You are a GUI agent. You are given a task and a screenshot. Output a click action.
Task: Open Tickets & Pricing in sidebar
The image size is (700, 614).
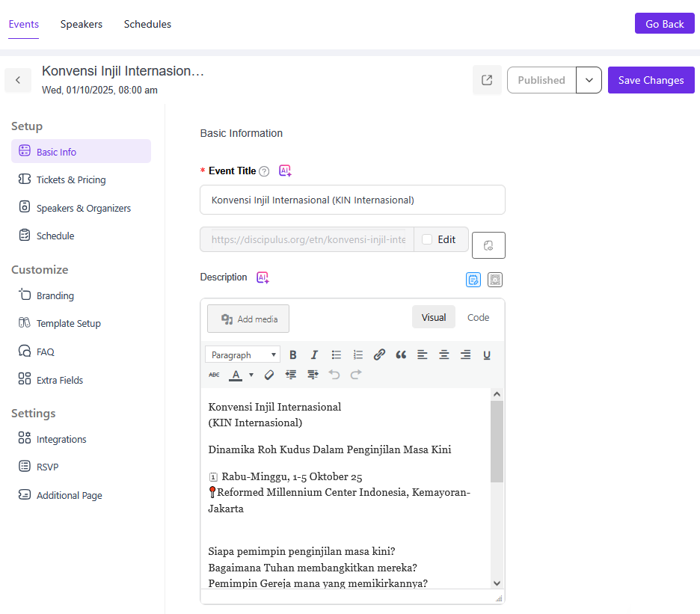click(x=71, y=180)
